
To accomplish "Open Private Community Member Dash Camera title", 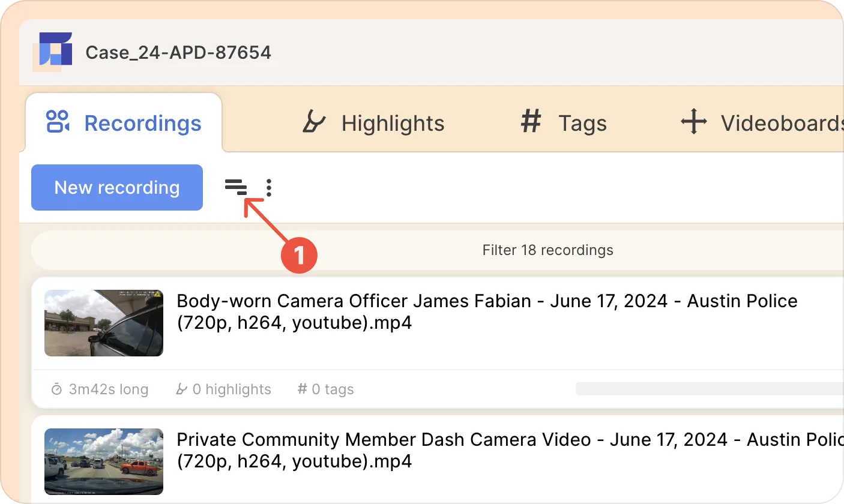I will (x=509, y=451).
